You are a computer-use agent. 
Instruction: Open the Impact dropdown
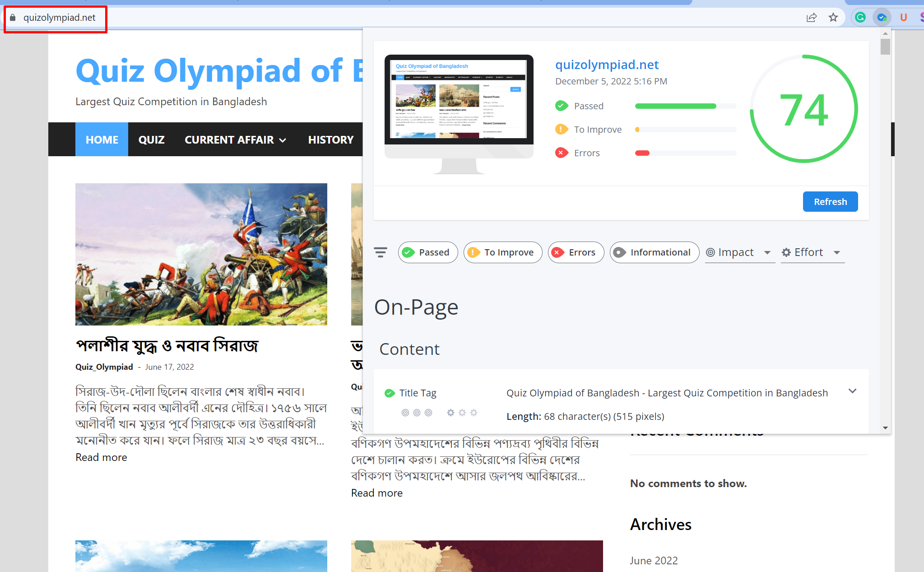tap(739, 252)
